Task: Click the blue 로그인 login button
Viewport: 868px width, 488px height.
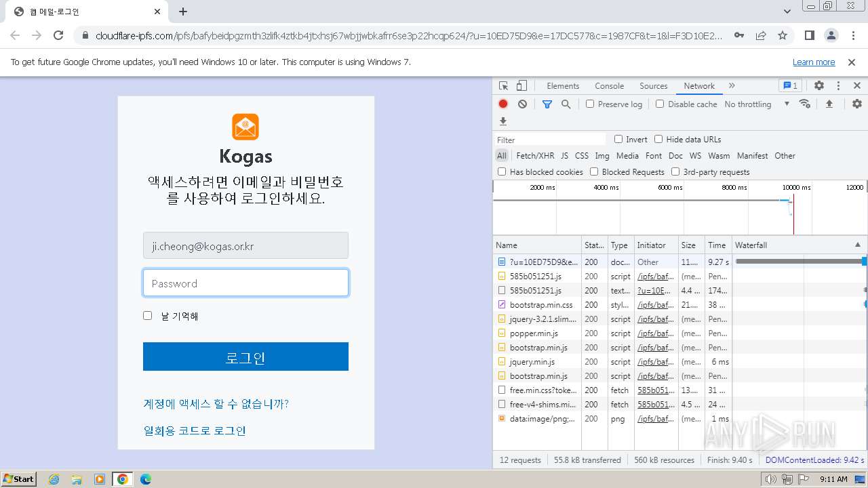Action: click(x=245, y=357)
